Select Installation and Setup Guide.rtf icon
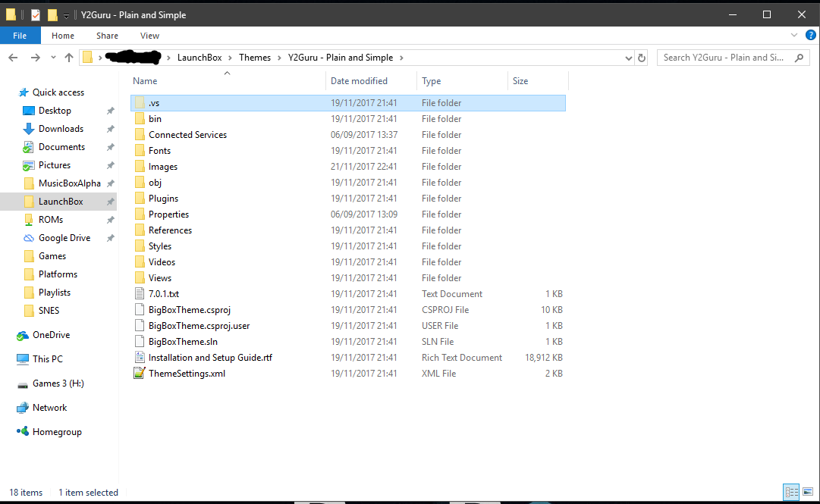The width and height of the screenshot is (820, 504). (140, 358)
